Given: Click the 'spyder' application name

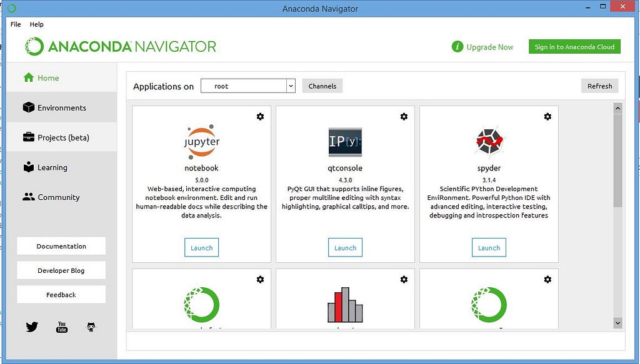Looking at the screenshot, I should [489, 168].
